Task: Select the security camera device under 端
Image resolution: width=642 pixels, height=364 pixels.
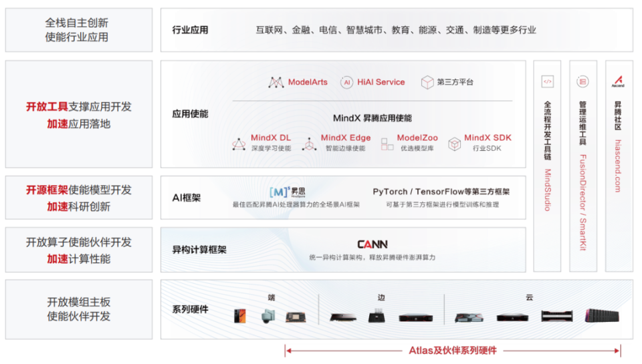Action: tap(267, 316)
